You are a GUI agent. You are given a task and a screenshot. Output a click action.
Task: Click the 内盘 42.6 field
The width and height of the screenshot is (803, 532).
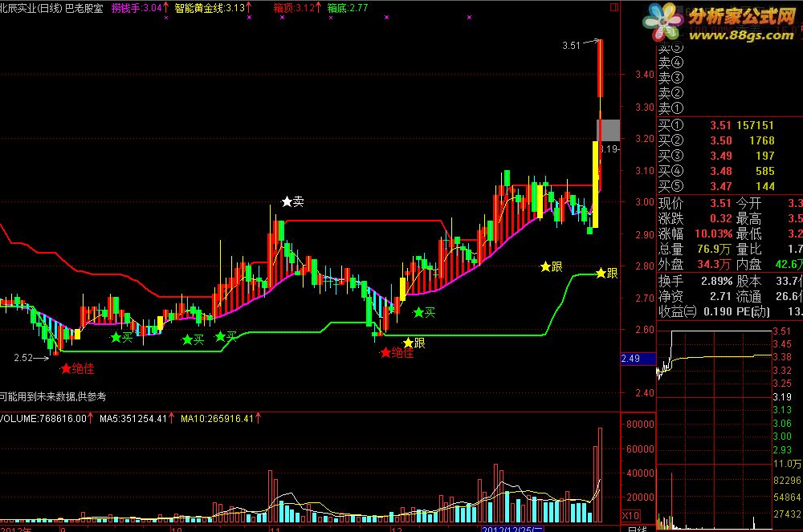point(769,265)
